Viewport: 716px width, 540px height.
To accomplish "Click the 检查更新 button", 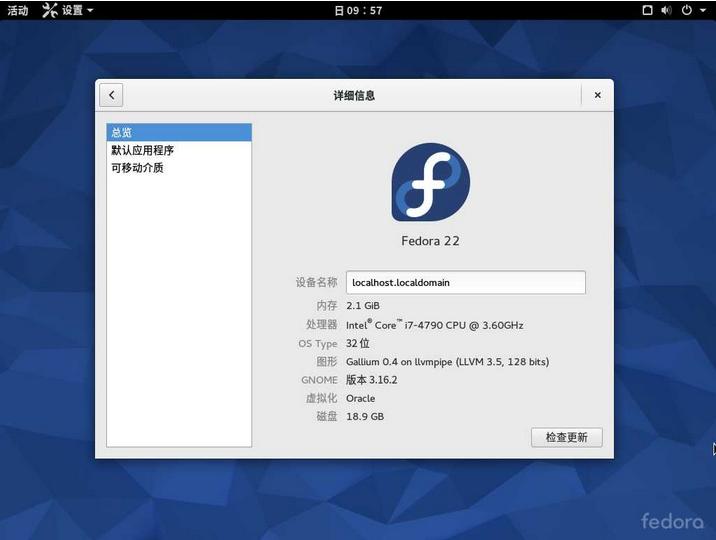I will click(567, 437).
